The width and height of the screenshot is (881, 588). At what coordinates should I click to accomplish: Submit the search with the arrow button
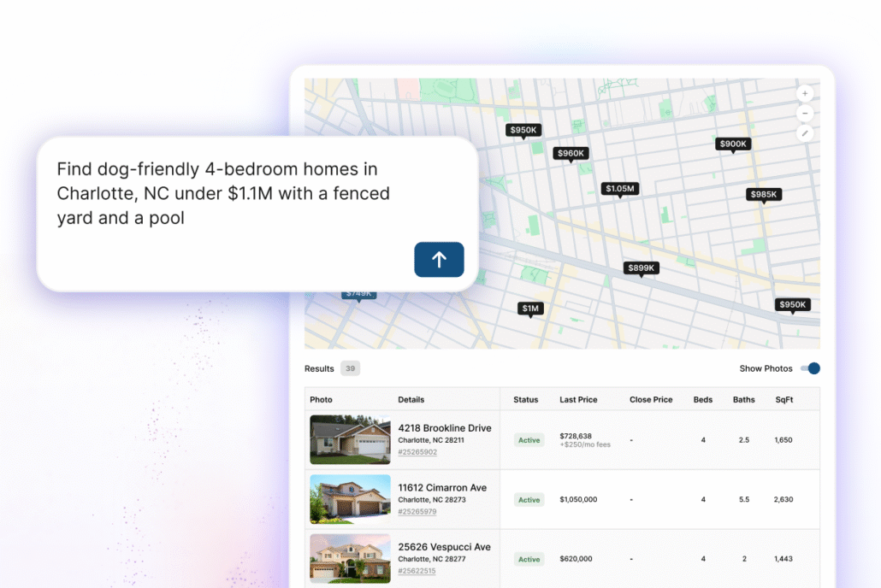(x=439, y=260)
